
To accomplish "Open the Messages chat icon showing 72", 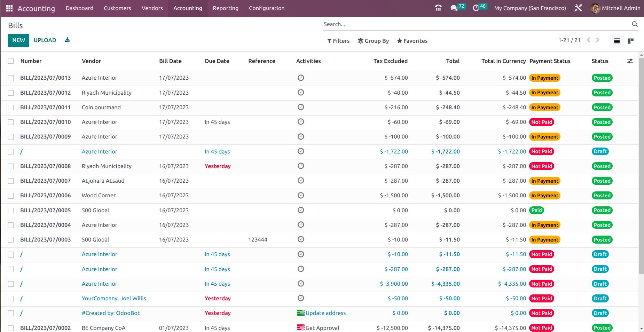I will coord(454,8).
